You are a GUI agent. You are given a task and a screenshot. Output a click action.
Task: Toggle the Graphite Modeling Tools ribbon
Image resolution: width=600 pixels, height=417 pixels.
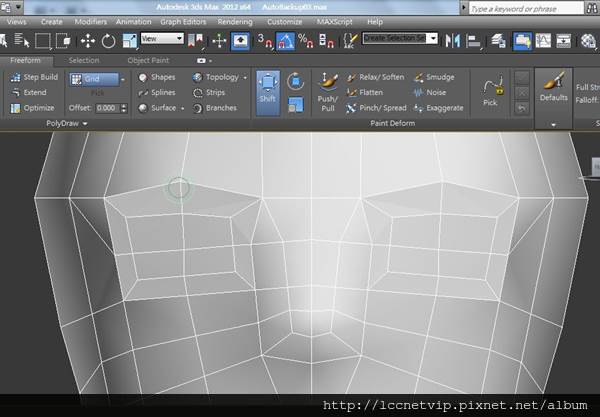click(522, 41)
